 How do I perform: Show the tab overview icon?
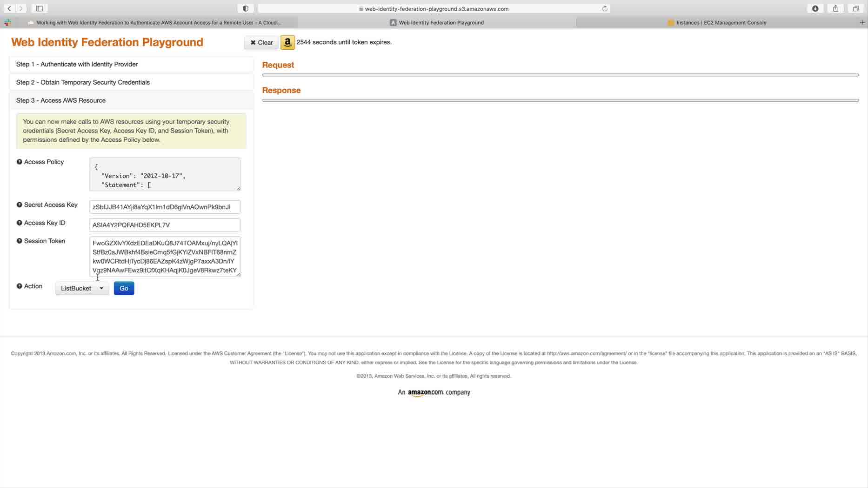[856, 8]
